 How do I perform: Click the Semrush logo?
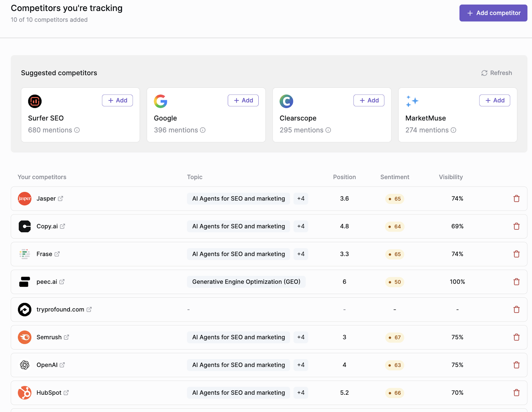point(25,337)
